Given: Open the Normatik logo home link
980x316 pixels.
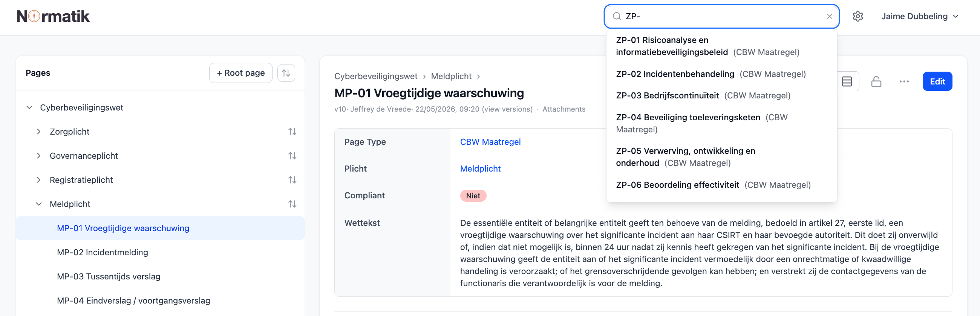Looking at the screenshot, I should [x=53, y=16].
